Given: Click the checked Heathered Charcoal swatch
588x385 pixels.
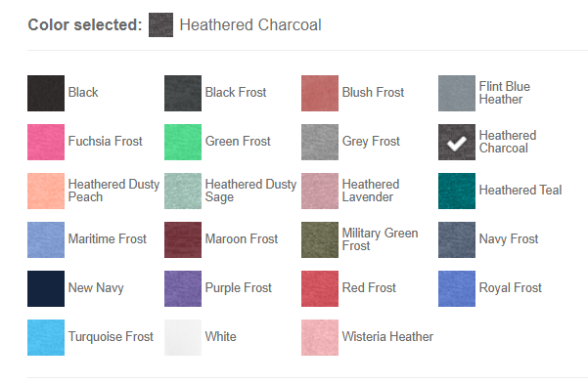Looking at the screenshot, I should [457, 142].
